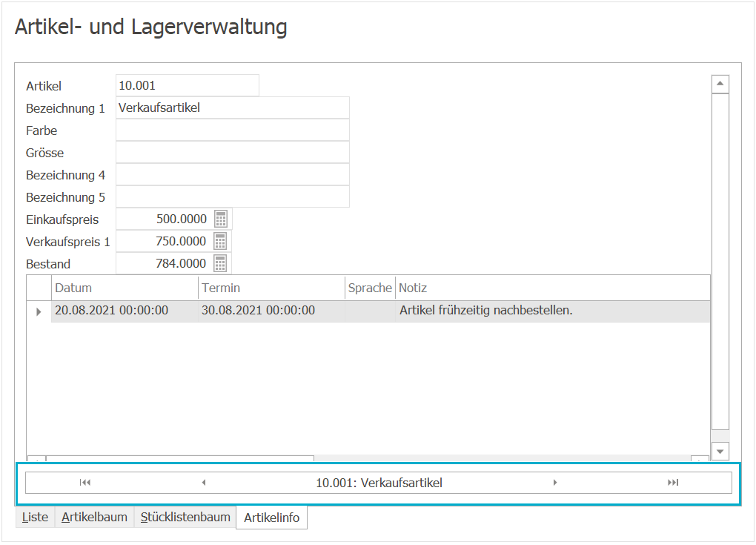Click the Bezeichnung 1 field
The image size is (756, 545).
tap(233, 108)
